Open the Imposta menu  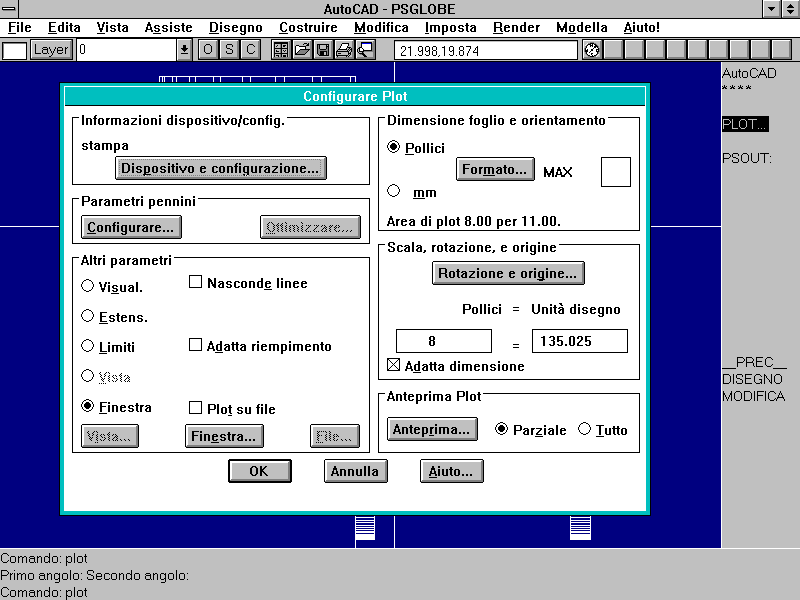point(451,28)
